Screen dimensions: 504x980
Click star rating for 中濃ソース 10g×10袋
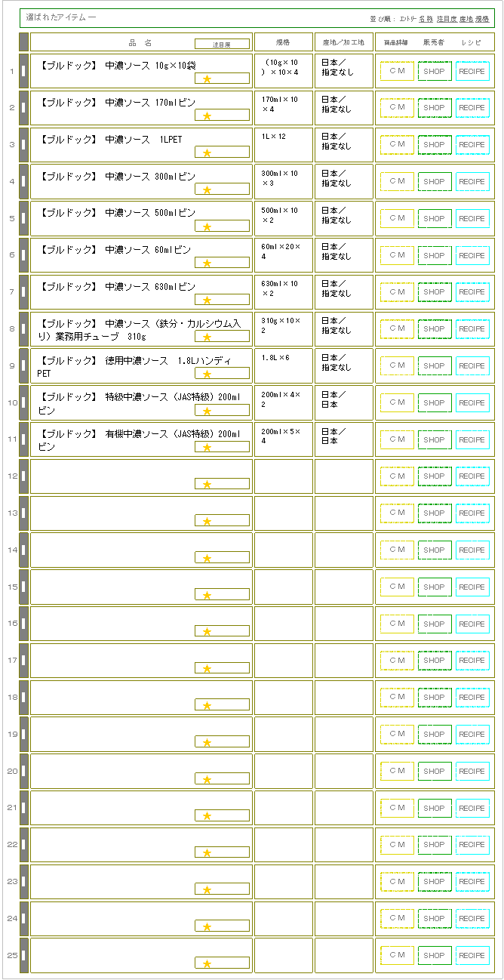222,78
